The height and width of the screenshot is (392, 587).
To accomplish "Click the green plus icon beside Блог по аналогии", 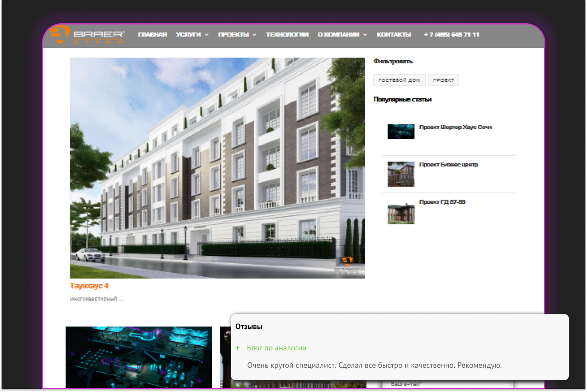I will (237, 348).
